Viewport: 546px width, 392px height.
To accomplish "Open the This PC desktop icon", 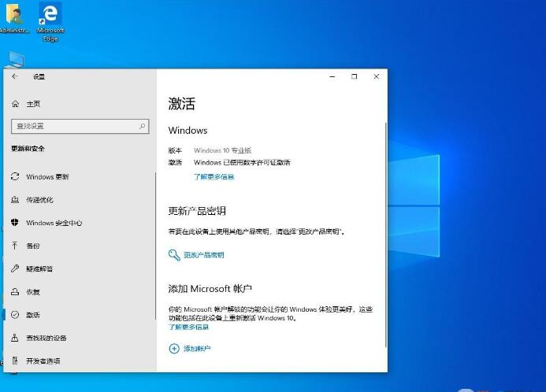I will point(15,60).
